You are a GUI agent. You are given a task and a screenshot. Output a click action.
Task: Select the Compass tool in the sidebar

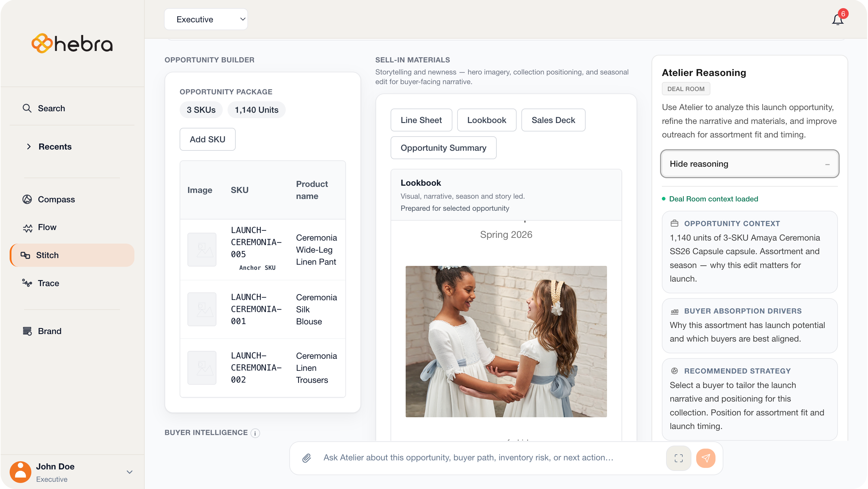[56, 199]
